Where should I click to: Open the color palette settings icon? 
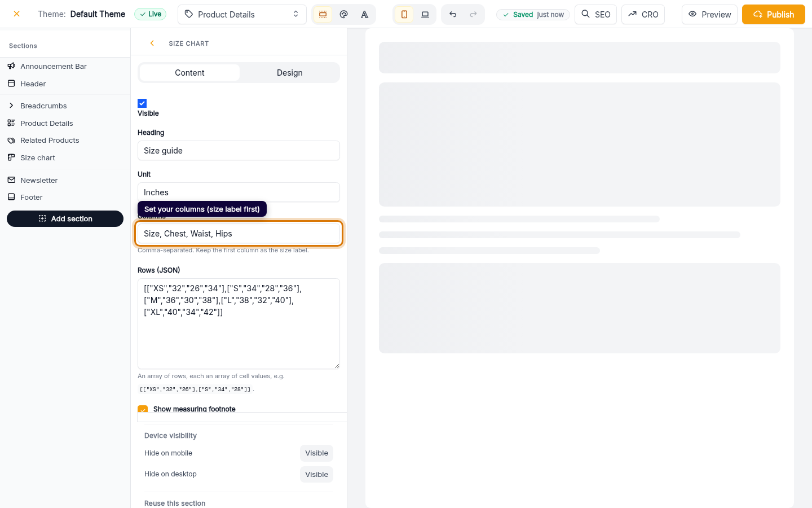click(x=343, y=14)
